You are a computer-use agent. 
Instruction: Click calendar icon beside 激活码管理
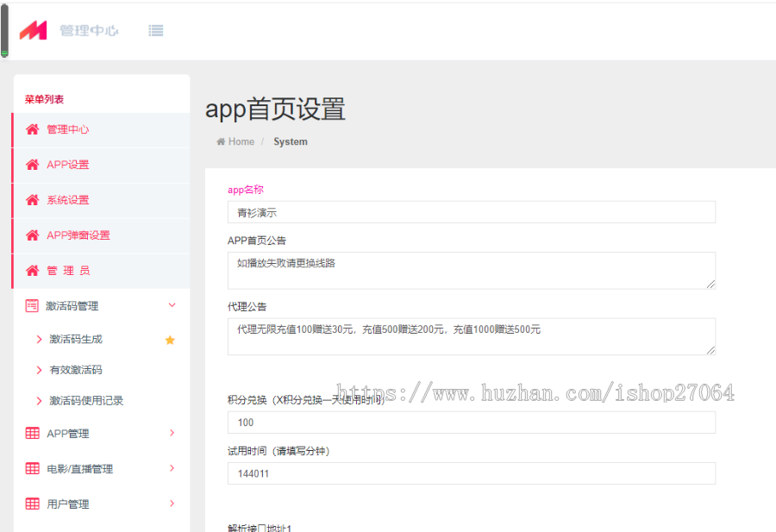(32, 306)
